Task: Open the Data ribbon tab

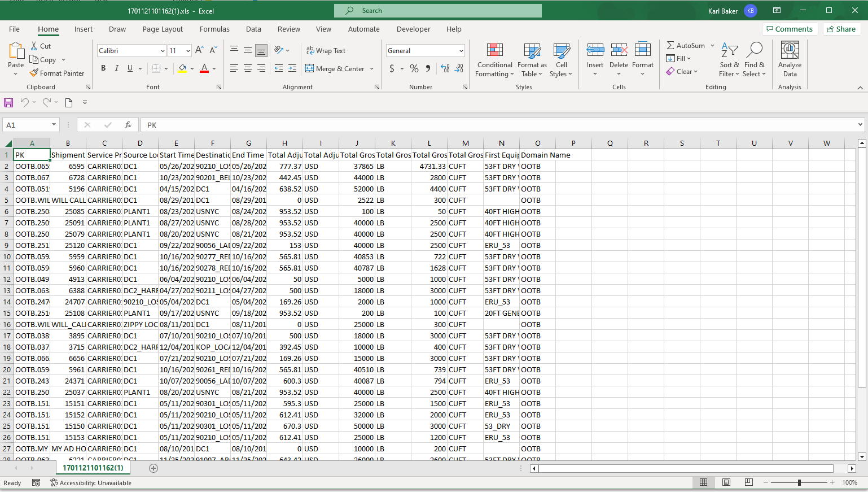Action: click(253, 29)
